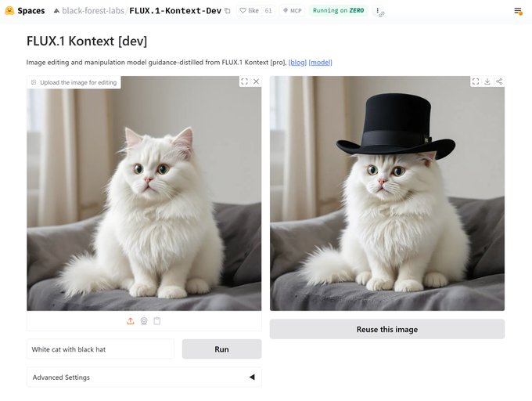532x401 pixels.
Task: Select the webcam capture icon
Action: pos(144,321)
